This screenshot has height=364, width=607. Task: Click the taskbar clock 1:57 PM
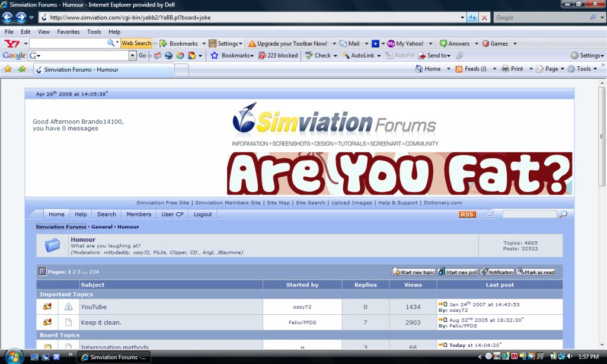[x=588, y=357]
